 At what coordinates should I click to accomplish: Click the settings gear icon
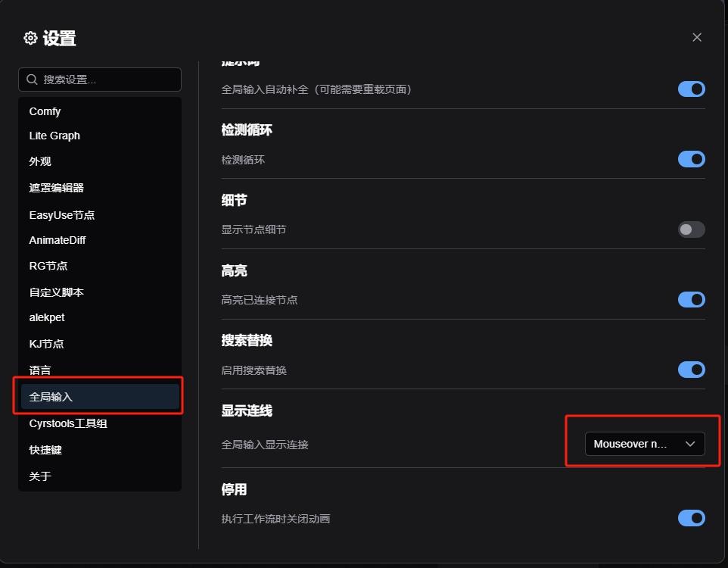pyautogui.click(x=29, y=37)
